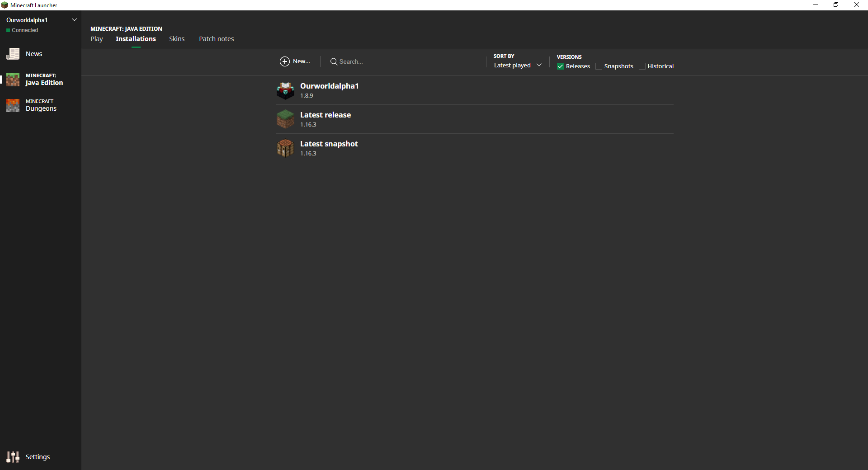
Task: Click the News newspaper icon in sidebar
Action: coord(13,54)
